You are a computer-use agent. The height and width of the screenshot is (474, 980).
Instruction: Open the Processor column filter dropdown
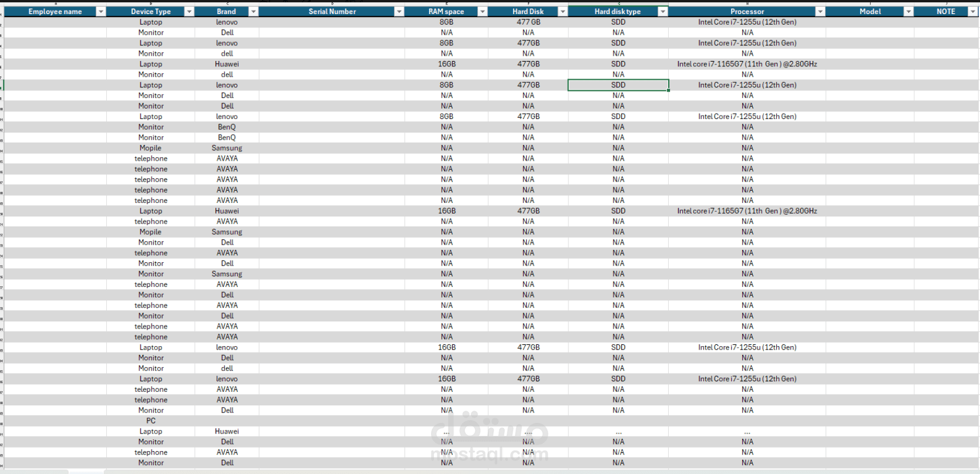point(820,12)
